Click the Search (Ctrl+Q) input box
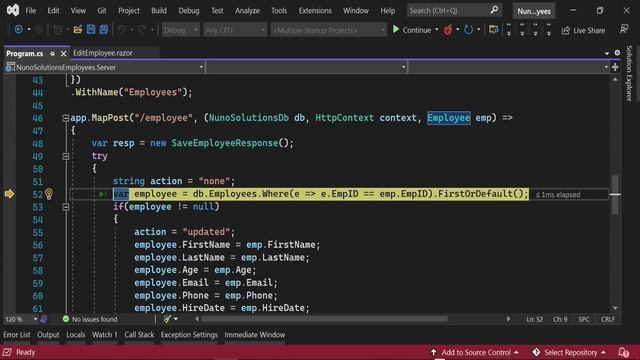 (x=454, y=10)
